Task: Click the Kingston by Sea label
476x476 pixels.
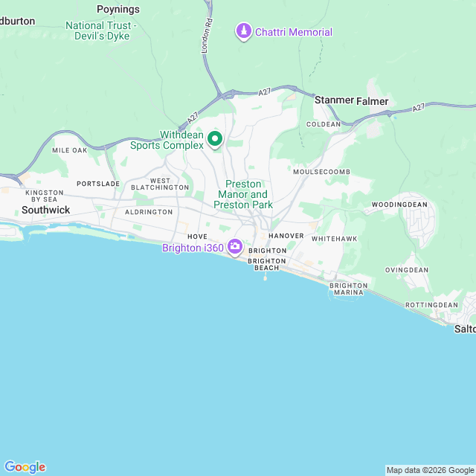Action: coord(45,196)
